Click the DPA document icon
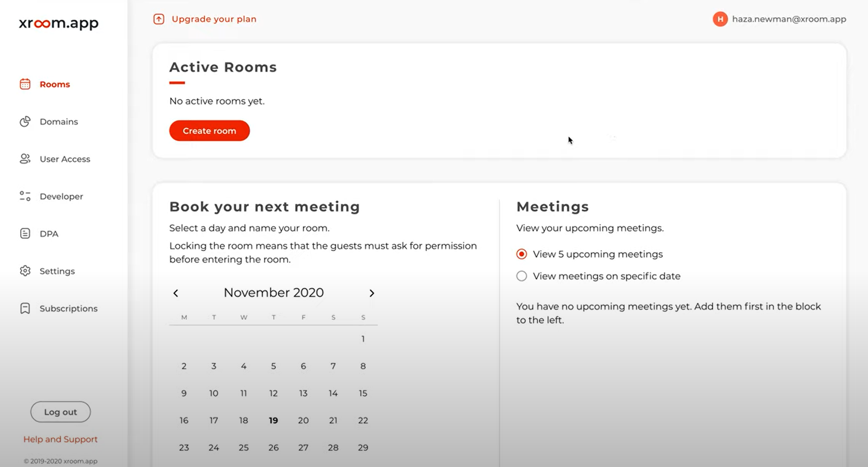Viewport: 868px width, 467px height. 25,234
